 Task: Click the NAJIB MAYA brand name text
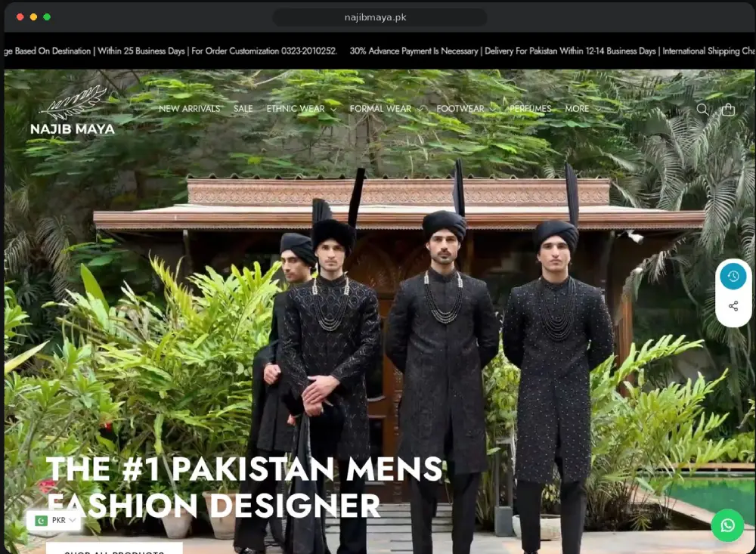tap(73, 129)
